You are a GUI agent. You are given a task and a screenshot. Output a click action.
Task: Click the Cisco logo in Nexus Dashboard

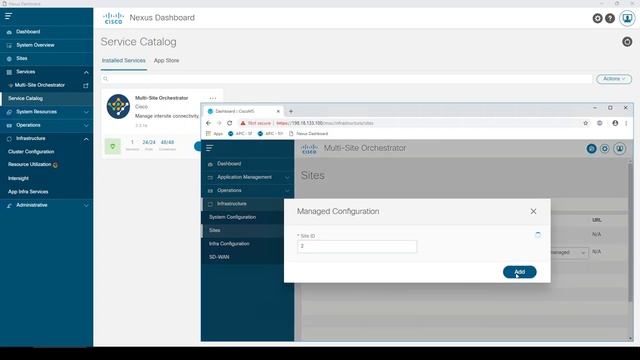pyautogui.click(x=113, y=18)
